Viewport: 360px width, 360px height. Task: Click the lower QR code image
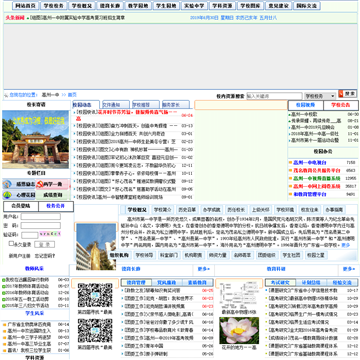pos(95,331)
